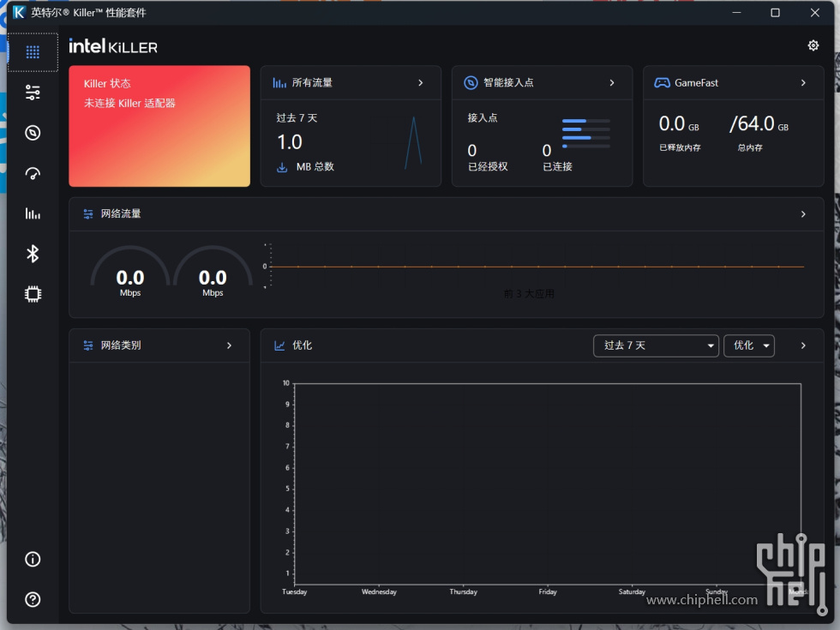Screen dimensions: 840x630
Task: Click the intel Killer logo
Action: (x=113, y=46)
